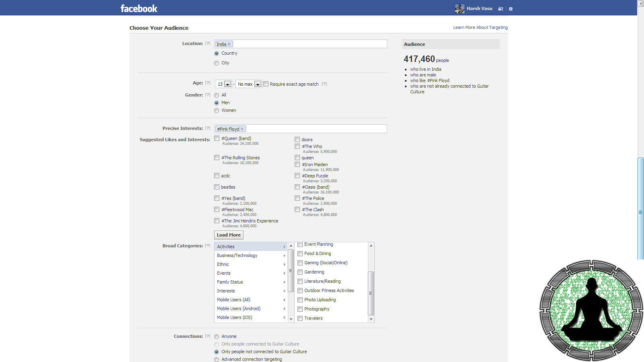Open the minimum age dropdown
Viewport: 644px width, 362px height.
pyautogui.click(x=223, y=84)
